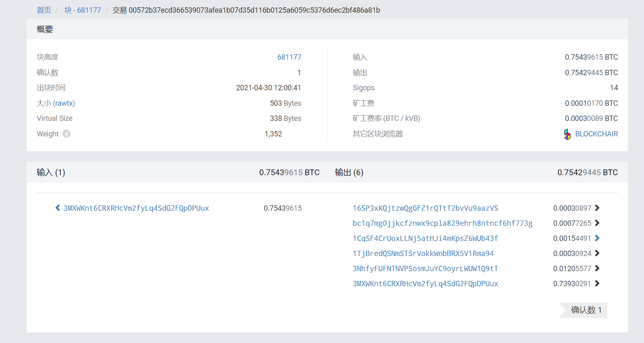644x343 pixels.
Task: Click the 确认数 1 confirmation badge
Action: point(583,310)
